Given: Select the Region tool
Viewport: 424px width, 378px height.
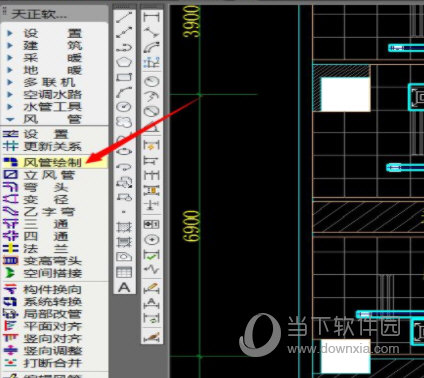Looking at the screenshot, I should point(124,257).
